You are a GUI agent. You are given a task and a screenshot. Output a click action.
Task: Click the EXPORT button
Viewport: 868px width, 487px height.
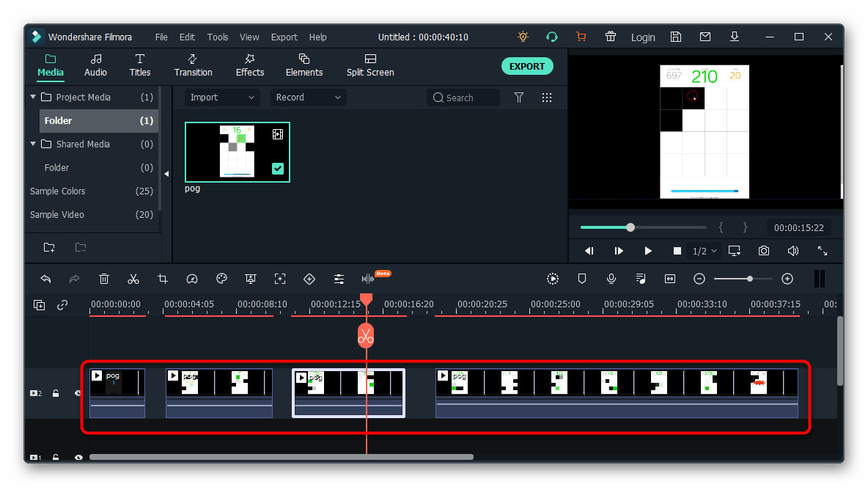pos(526,66)
